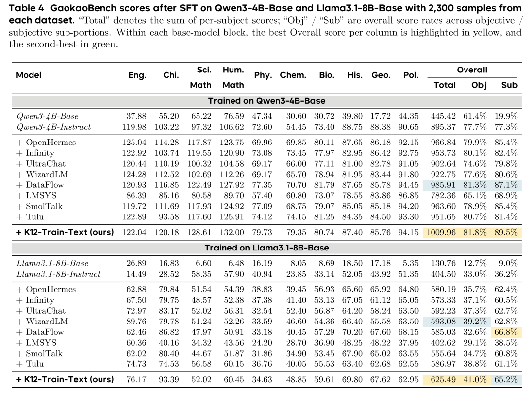This screenshot has width=532, height=393.
Task: Select the "586.97" Tulu total
Action: click(x=443, y=364)
